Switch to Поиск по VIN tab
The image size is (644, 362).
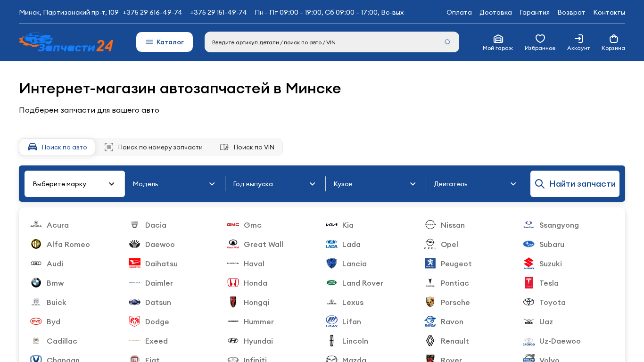tap(247, 147)
